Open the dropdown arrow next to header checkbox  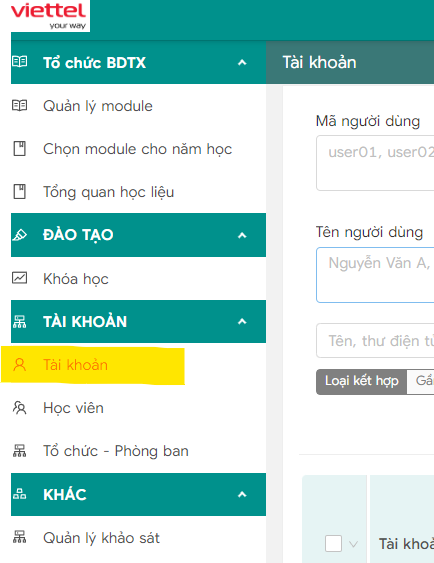click(x=353, y=544)
